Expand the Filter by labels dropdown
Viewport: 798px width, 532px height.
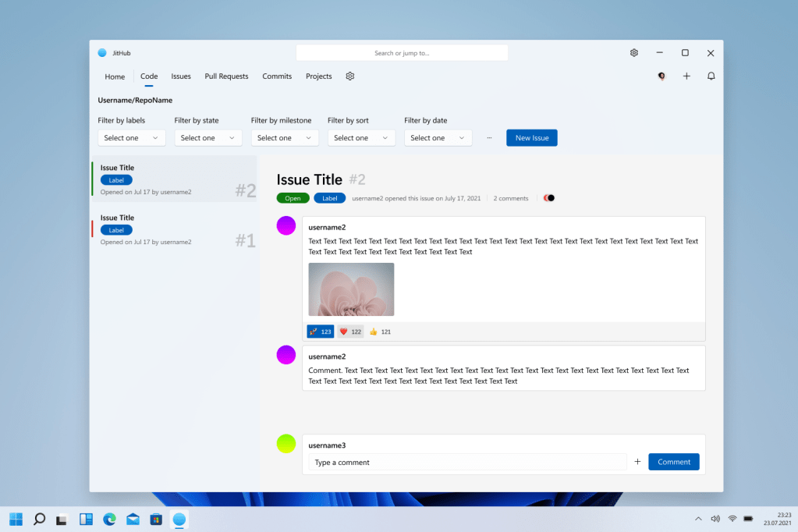131,138
